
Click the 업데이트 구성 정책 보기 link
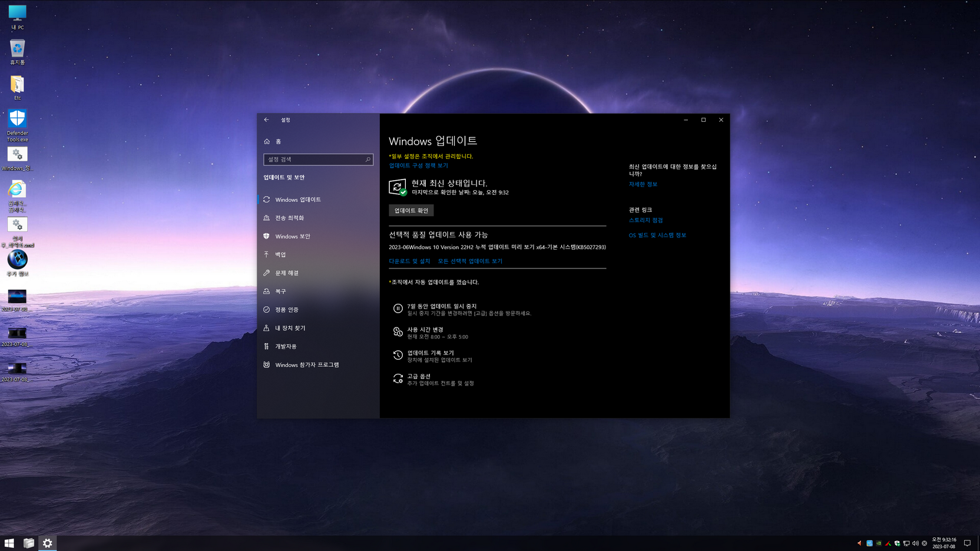click(418, 165)
